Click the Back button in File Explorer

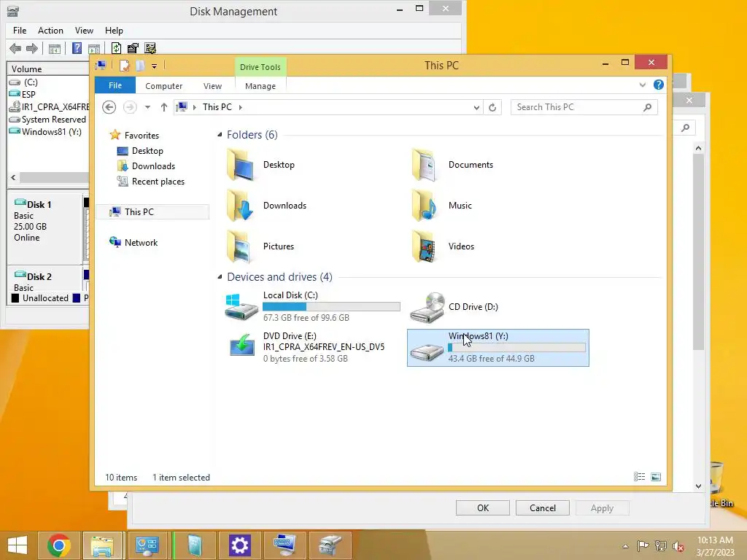pyautogui.click(x=109, y=107)
